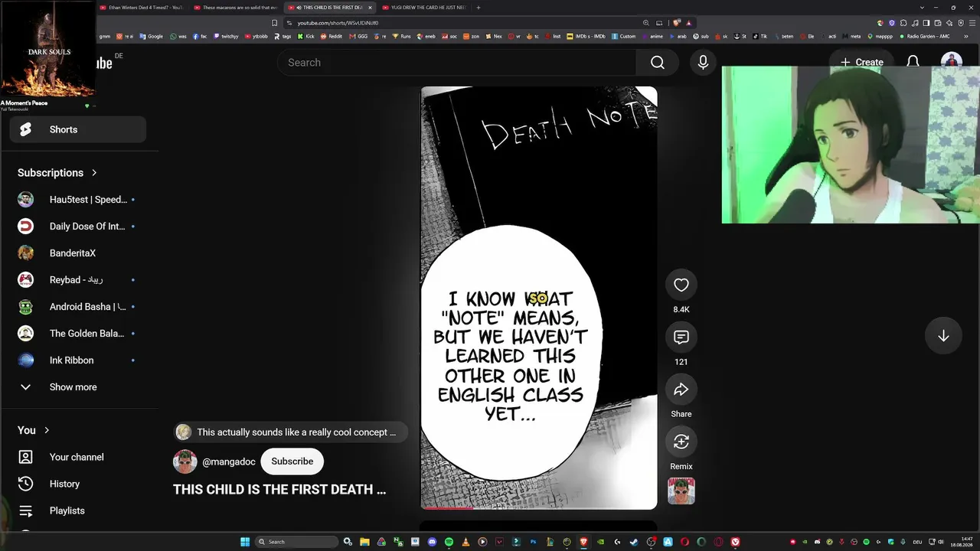Subscribe to the mangadoc channel

[292, 461]
